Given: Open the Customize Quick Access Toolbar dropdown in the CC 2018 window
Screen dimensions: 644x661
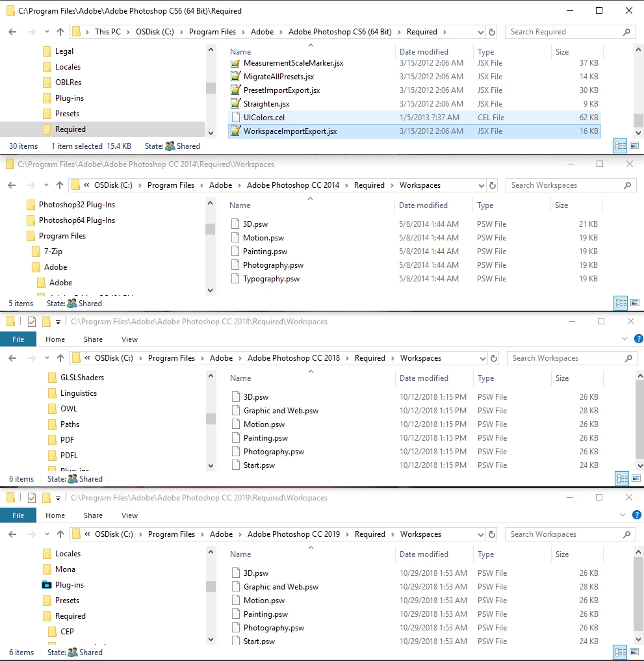Looking at the screenshot, I should tap(58, 322).
